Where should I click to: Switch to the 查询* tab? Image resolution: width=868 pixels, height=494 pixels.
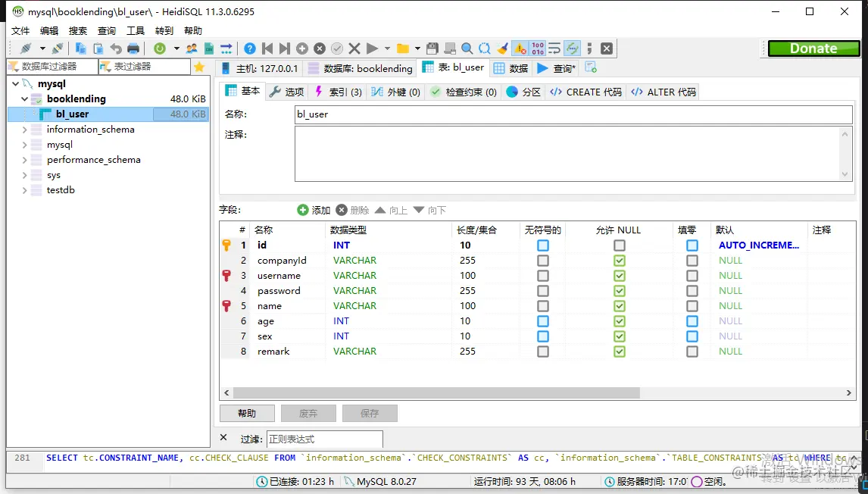click(x=557, y=68)
